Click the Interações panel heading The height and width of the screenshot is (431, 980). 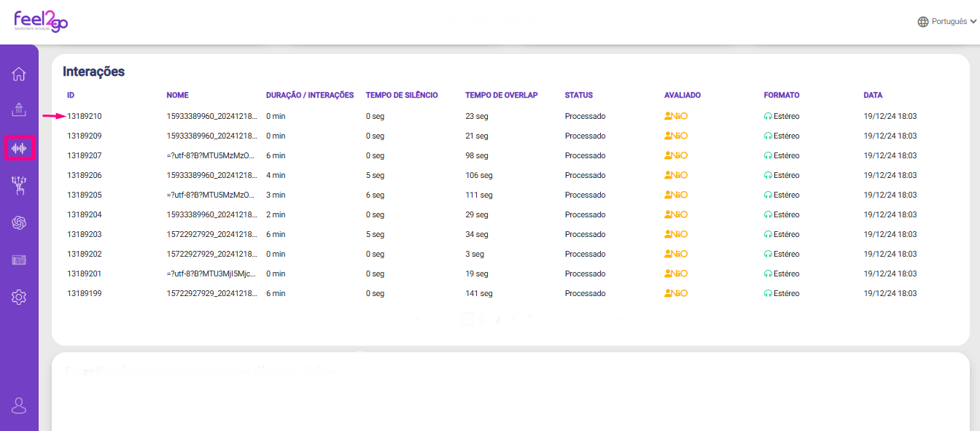pyautogui.click(x=93, y=71)
